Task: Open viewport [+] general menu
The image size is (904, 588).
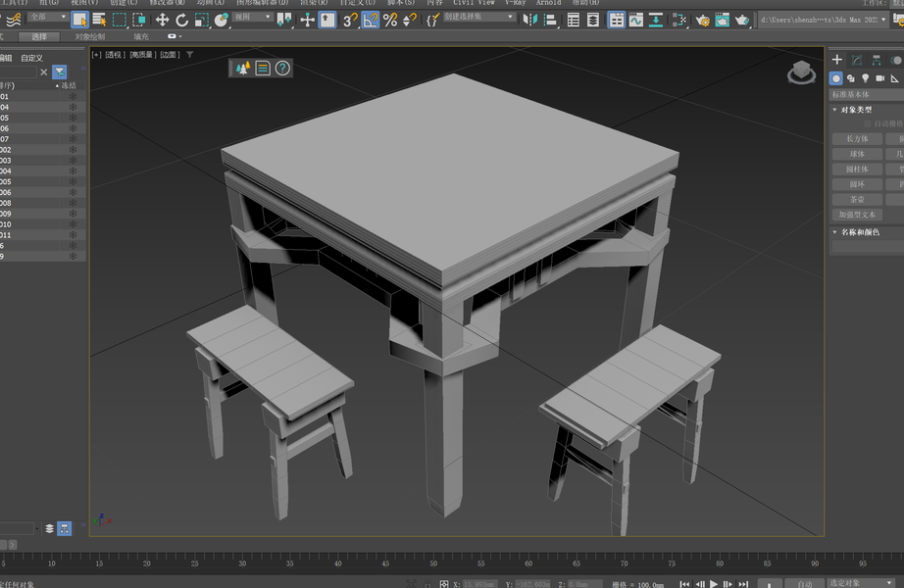Action: 96,55
